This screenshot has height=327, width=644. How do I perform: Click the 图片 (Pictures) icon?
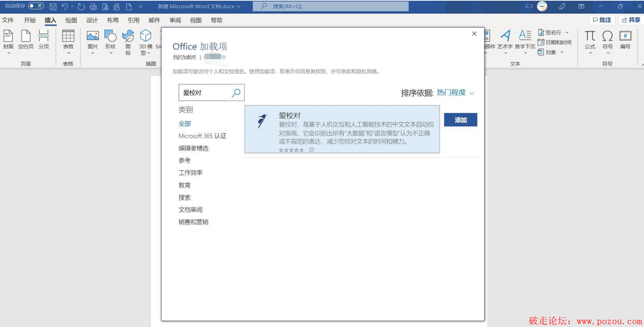pyautogui.click(x=93, y=35)
